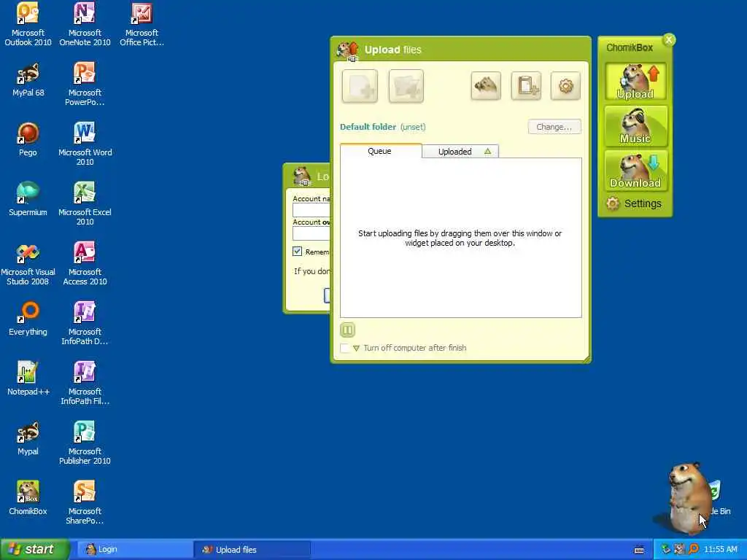This screenshot has height=560, width=747.
Task: Click the system clock showing 11:55 AM
Action: [720, 550]
